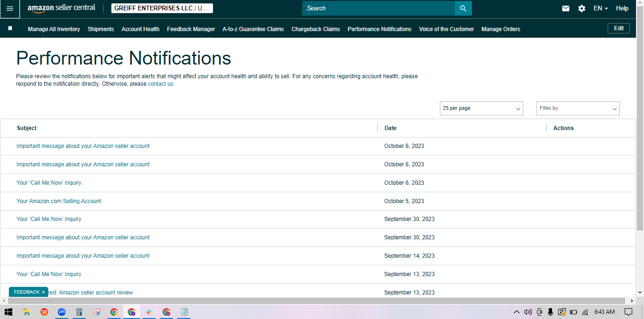Open Feedback Manager
This screenshot has height=319, width=644.
point(191,29)
